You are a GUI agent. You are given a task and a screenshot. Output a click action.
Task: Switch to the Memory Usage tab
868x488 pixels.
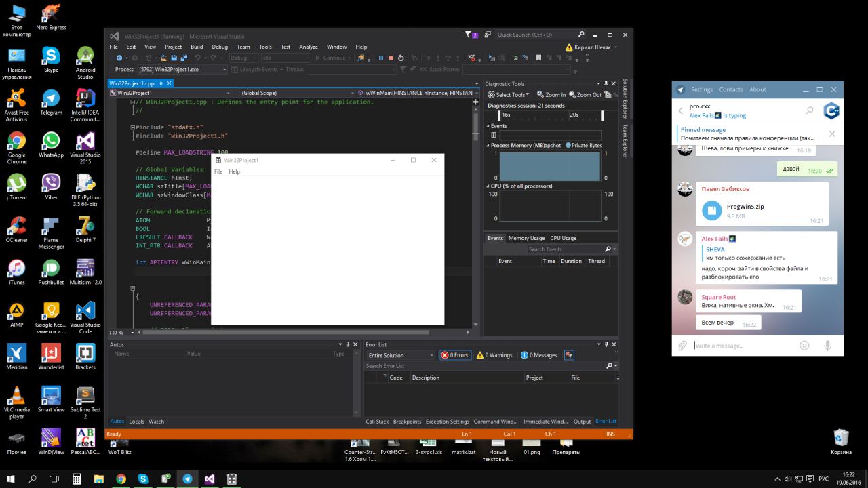(x=526, y=238)
